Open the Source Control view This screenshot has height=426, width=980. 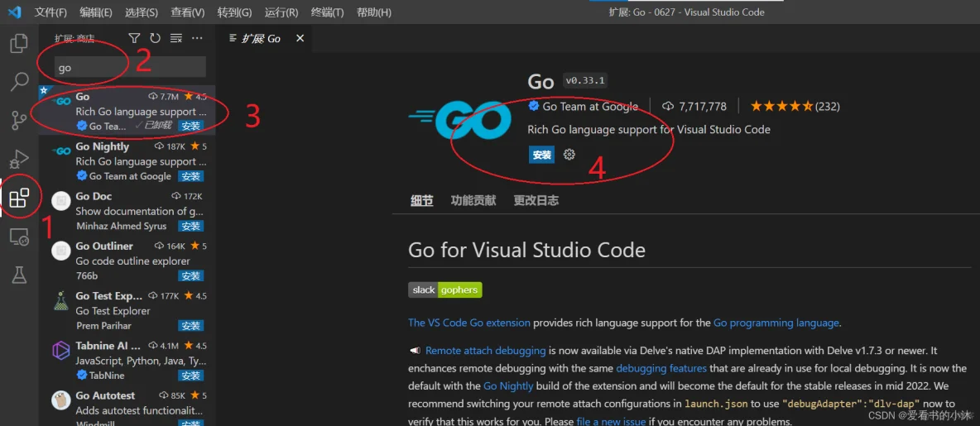pyautogui.click(x=19, y=120)
